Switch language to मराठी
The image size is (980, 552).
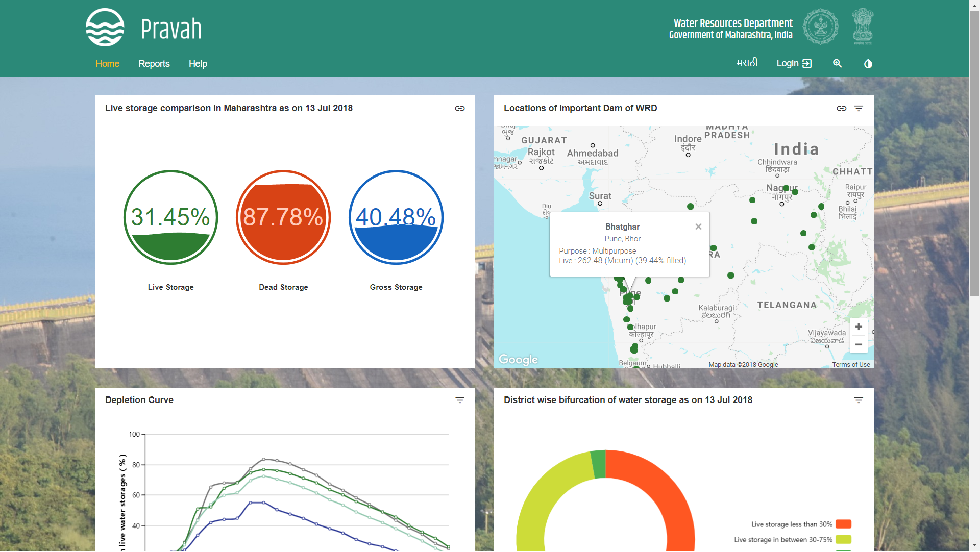point(747,63)
